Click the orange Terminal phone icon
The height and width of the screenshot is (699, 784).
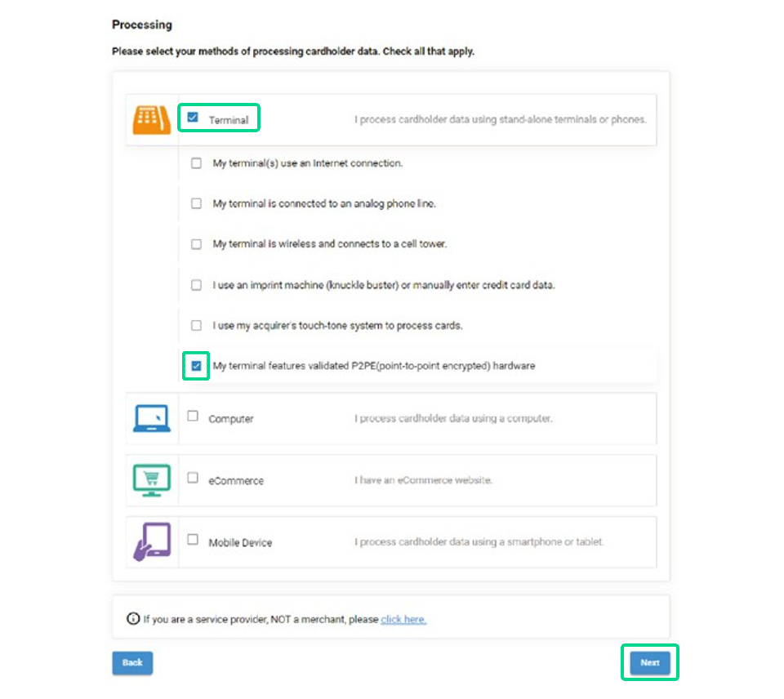coord(151,118)
